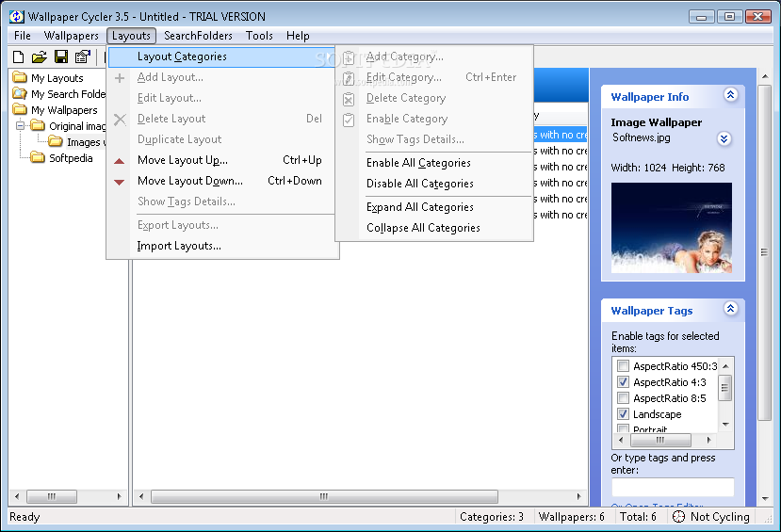Screen dimensions: 781x532
Task: Open the File menu
Action: (23, 36)
